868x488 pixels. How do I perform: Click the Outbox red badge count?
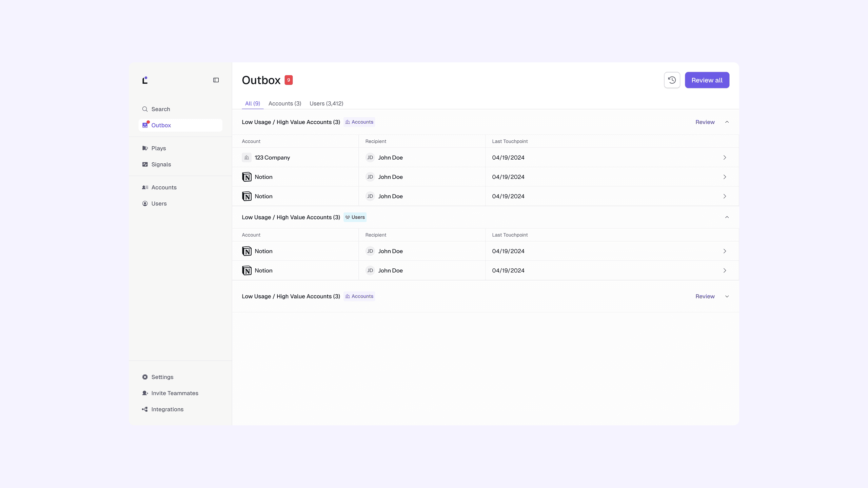289,80
